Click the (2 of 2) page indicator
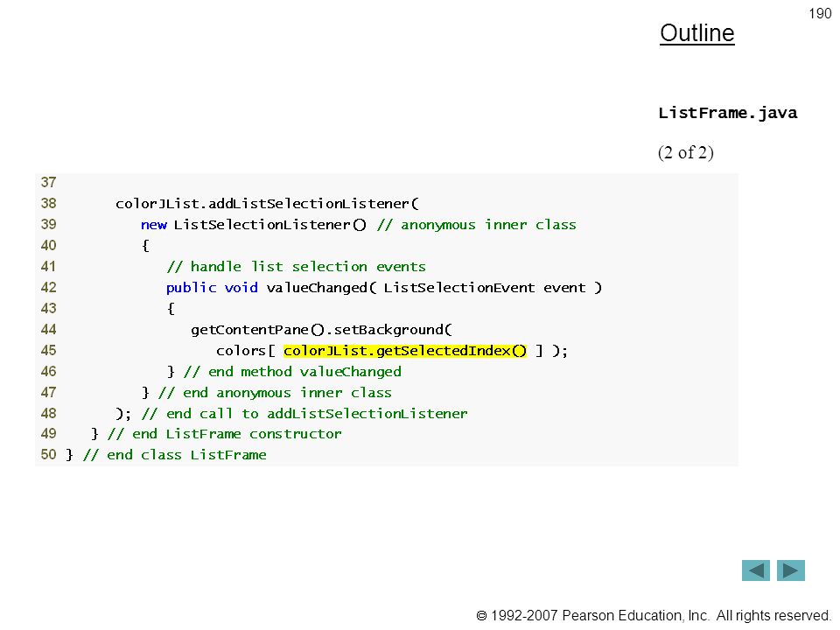This screenshot has width=840, height=630. click(x=686, y=152)
